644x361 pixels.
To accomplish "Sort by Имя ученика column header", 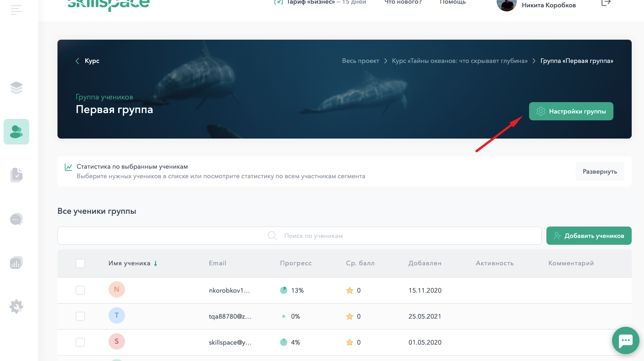I will click(x=130, y=263).
